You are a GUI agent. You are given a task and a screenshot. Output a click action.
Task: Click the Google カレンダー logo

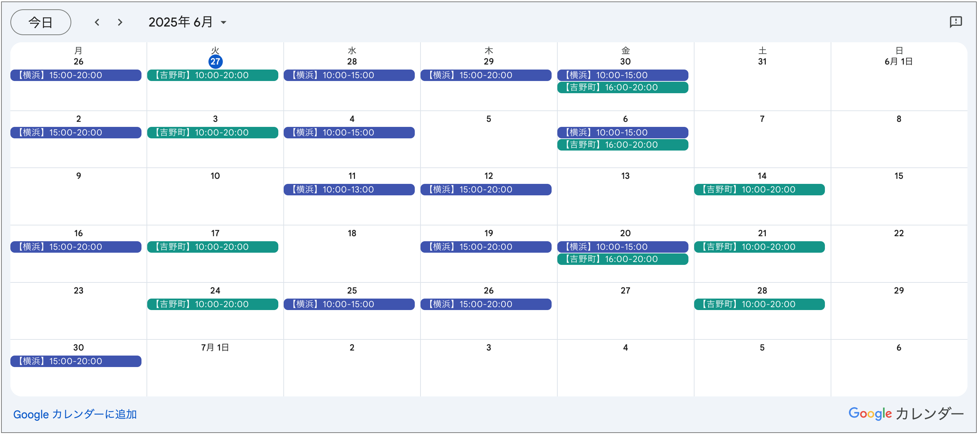pos(906,413)
